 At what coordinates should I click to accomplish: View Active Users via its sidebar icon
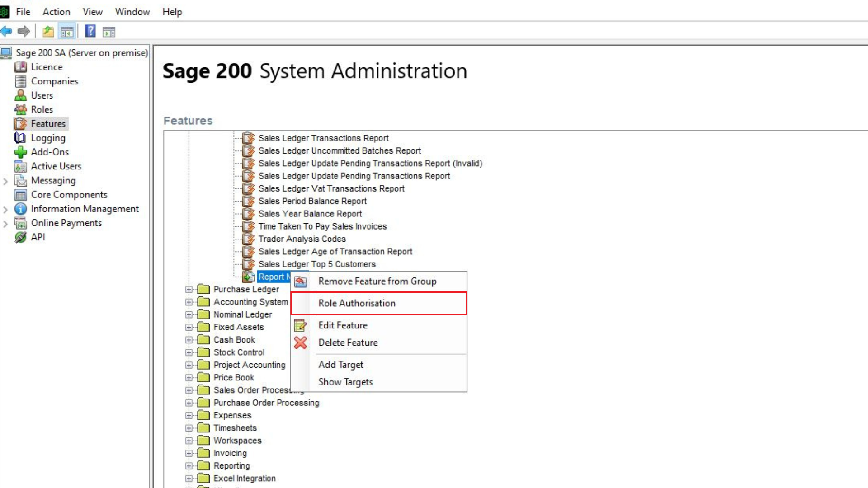[x=20, y=166]
